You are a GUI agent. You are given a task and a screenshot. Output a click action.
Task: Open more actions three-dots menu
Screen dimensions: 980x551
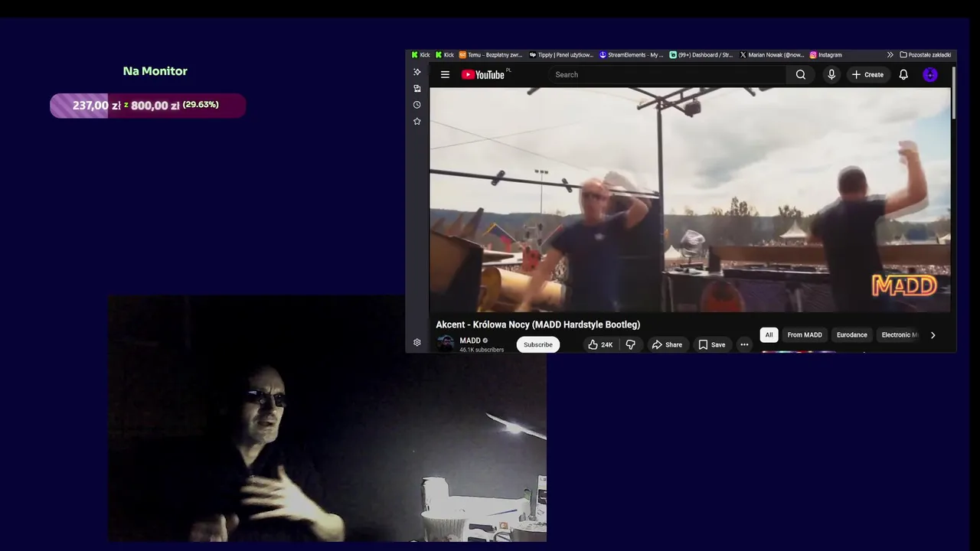click(744, 345)
